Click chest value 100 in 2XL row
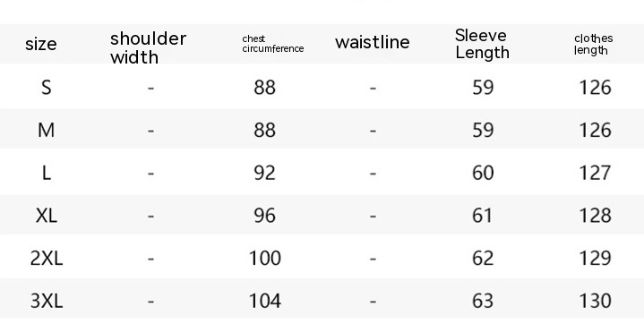 pos(265,258)
